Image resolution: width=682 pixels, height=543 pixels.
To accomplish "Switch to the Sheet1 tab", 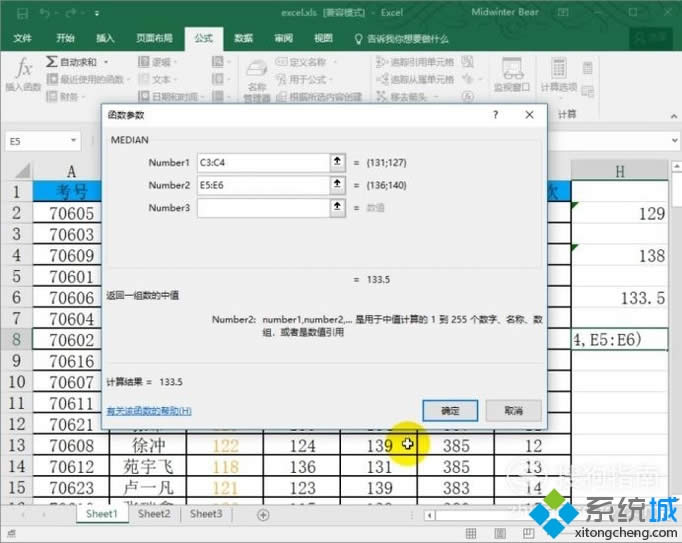I will 102,514.
